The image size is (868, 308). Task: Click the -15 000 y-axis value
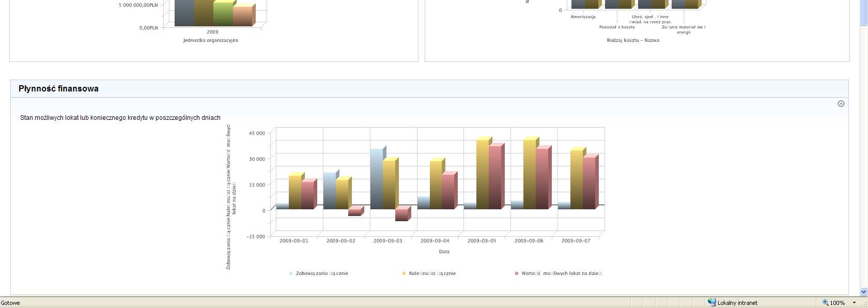point(256,237)
